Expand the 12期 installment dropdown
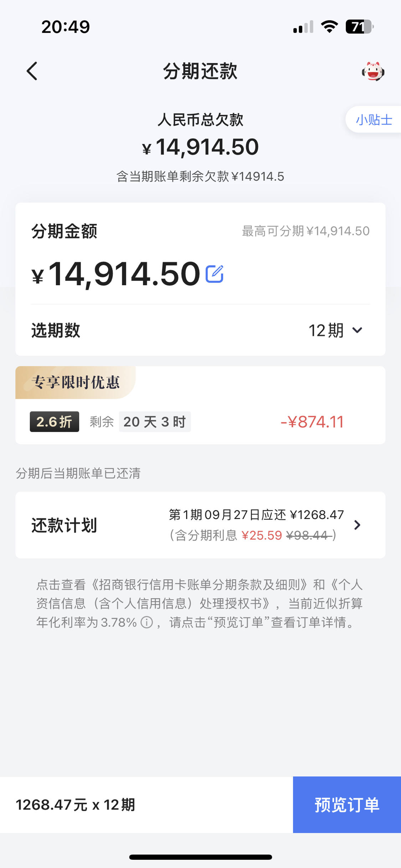 [335, 330]
